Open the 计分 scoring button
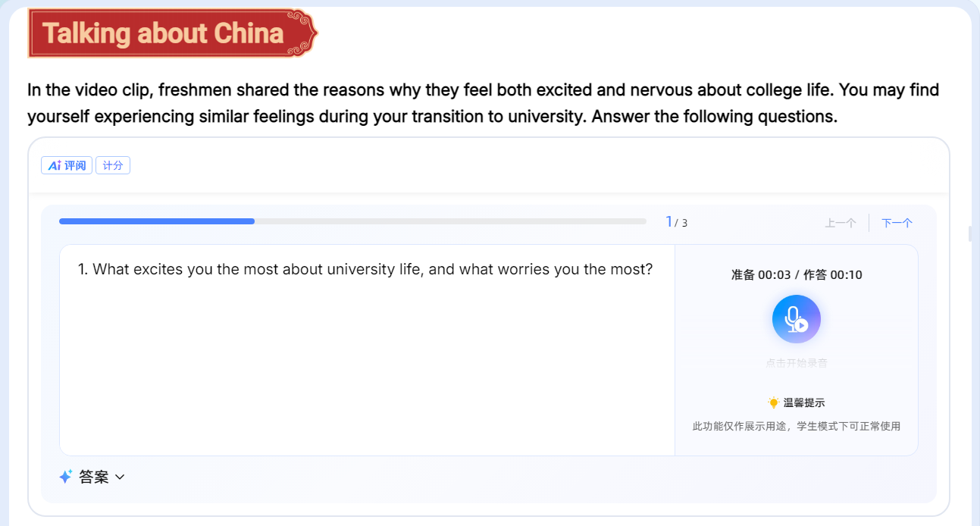The height and width of the screenshot is (526, 980). [x=113, y=165]
